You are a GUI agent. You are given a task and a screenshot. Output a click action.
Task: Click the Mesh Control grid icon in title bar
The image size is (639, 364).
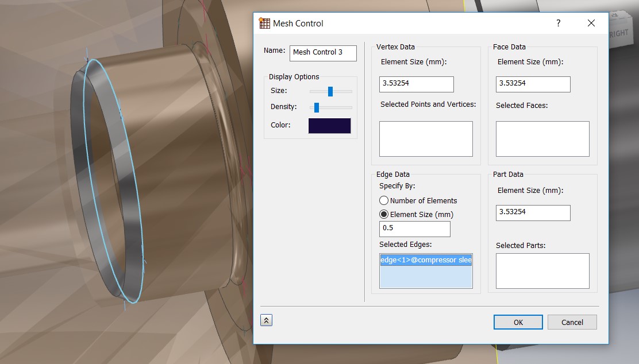pos(264,23)
